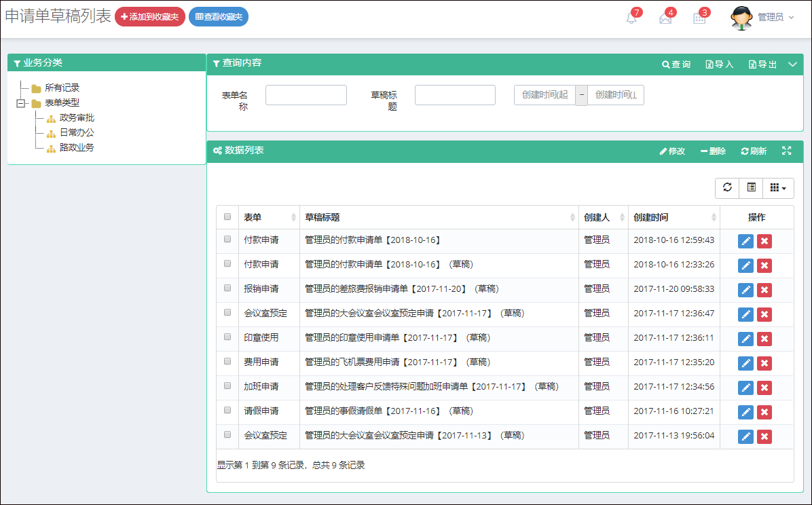Open the calendar schedule icon
Screen dimensions: 812x505
699,18
